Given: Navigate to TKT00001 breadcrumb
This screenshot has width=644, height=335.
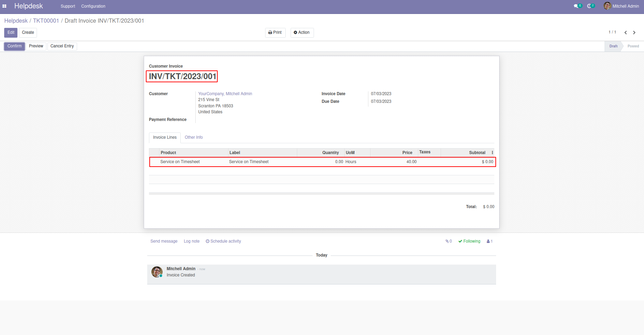Looking at the screenshot, I should coord(46,21).
